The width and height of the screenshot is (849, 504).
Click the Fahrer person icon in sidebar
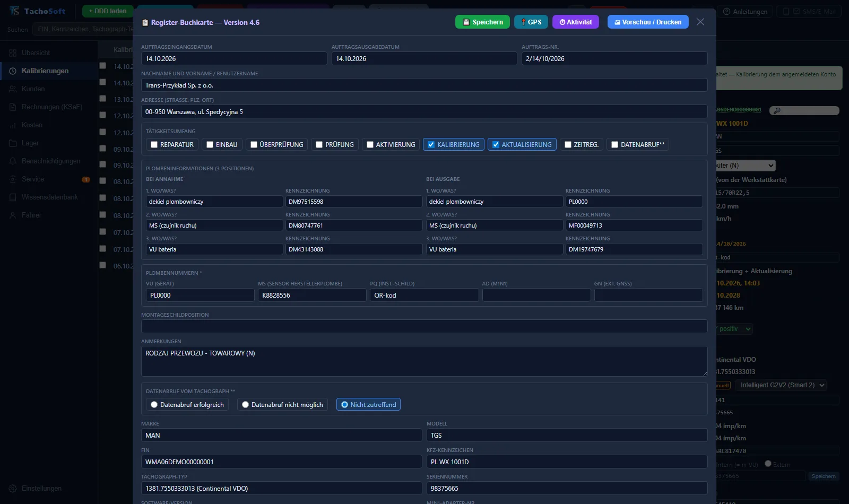point(13,215)
